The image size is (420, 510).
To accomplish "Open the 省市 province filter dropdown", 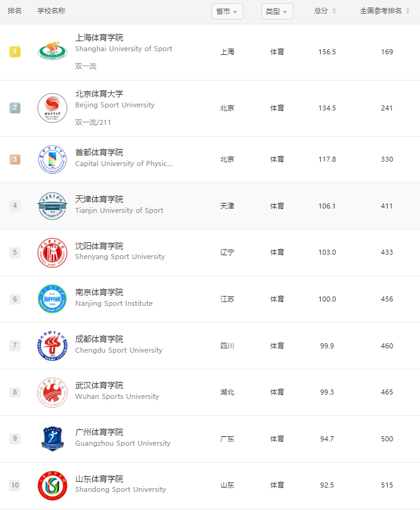I will click(x=227, y=11).
